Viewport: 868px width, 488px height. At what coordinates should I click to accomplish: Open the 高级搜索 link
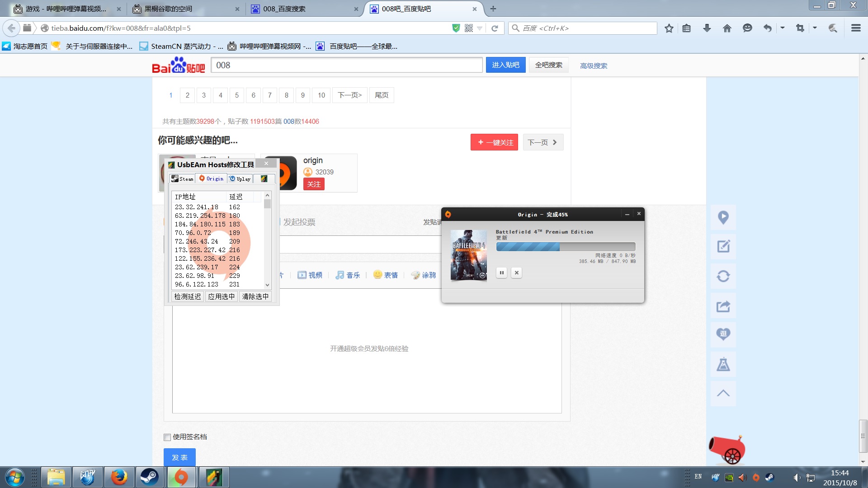pos(594,66)
